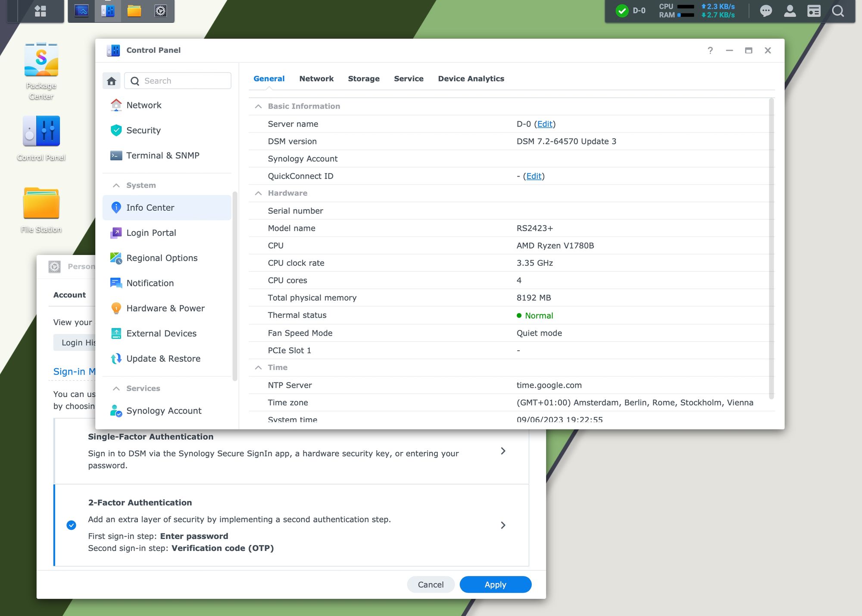Click the Control Panel search field
The height and width of the screenshot is (616, 862).
[178, 81]
